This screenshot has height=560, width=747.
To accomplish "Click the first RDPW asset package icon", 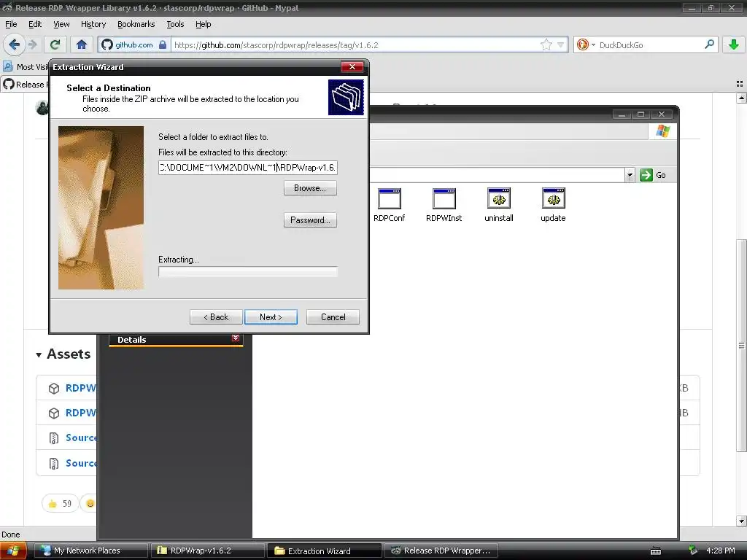I will click(x=54, y=389).
